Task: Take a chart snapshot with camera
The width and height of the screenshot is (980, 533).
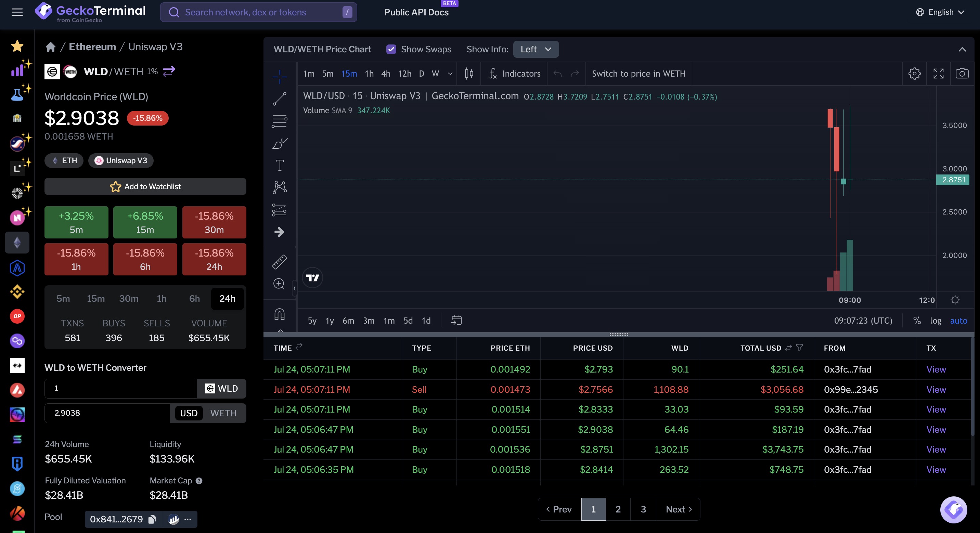Action: click(962, 74)
